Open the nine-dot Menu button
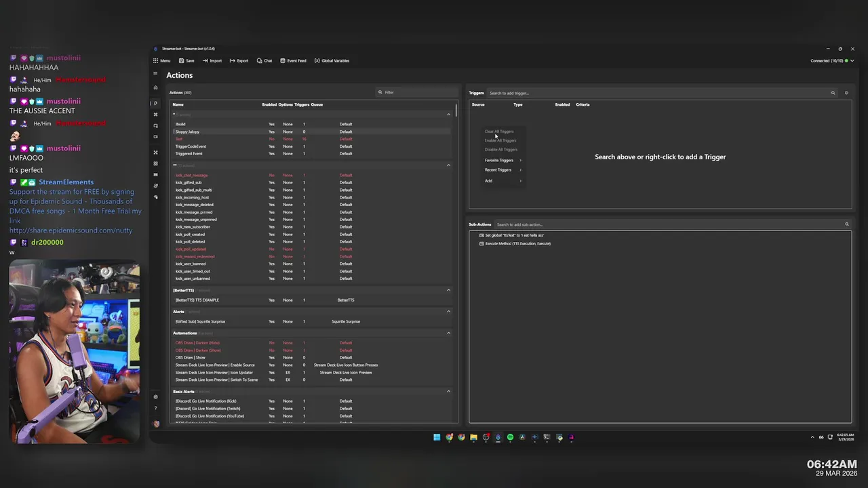The width and height of the screenshot is (868, 488). pyautogui.click(x=161, y=61)
